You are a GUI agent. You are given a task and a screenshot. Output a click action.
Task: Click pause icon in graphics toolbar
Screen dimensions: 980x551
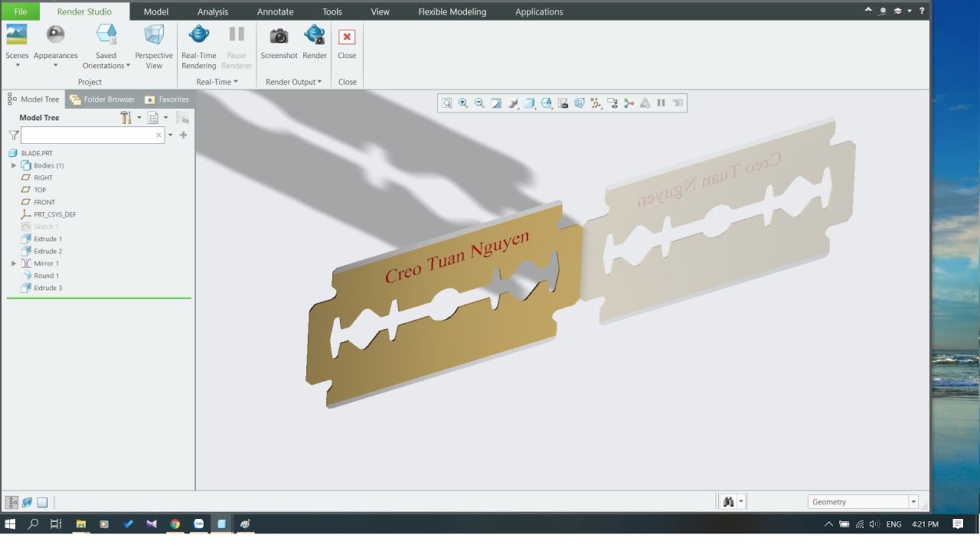[661, 103]
